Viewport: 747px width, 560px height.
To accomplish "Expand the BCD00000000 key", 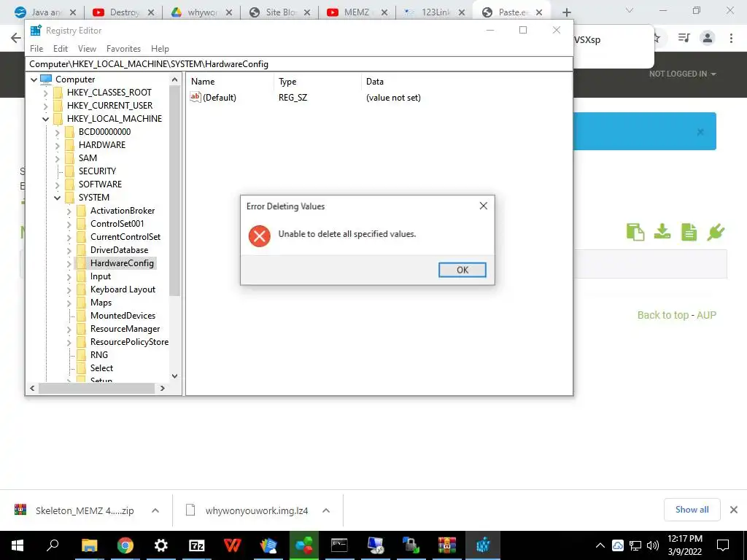I will [x=58, y=133].
